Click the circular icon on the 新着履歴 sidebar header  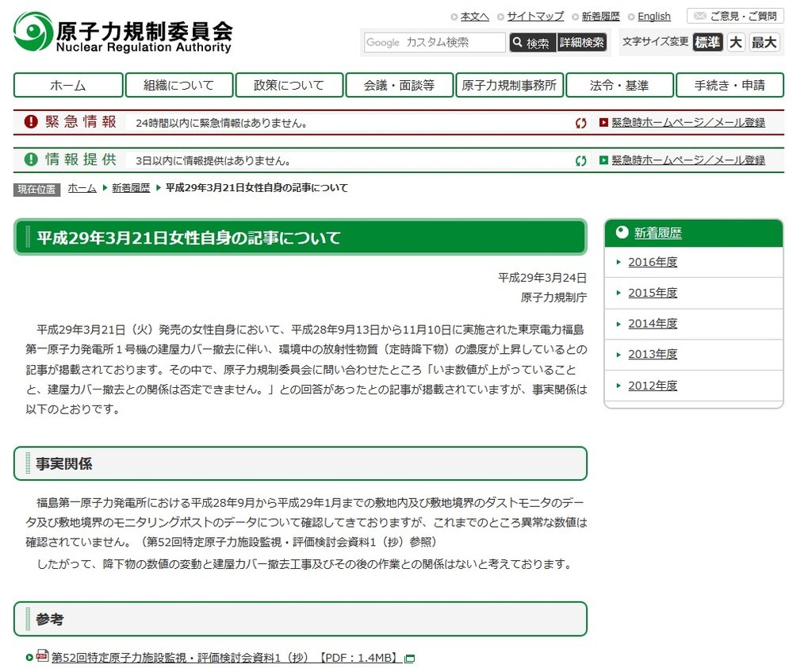(622, 232)
